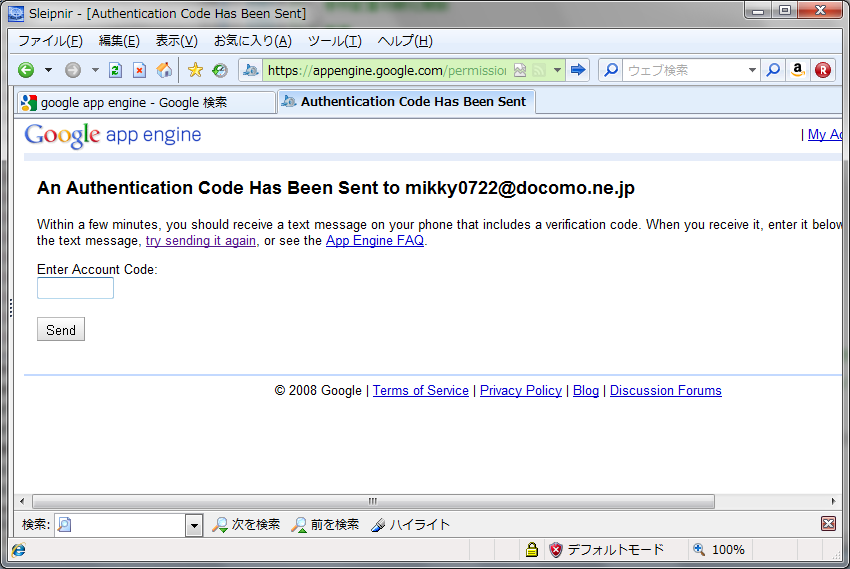
Task: Click the web search input field
Action: click(x=685, y=70)
